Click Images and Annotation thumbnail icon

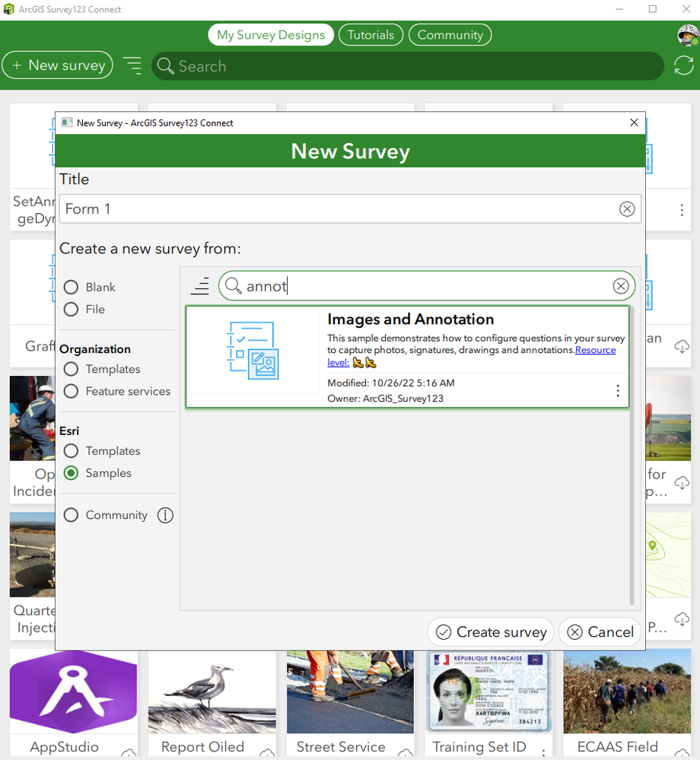253,350
